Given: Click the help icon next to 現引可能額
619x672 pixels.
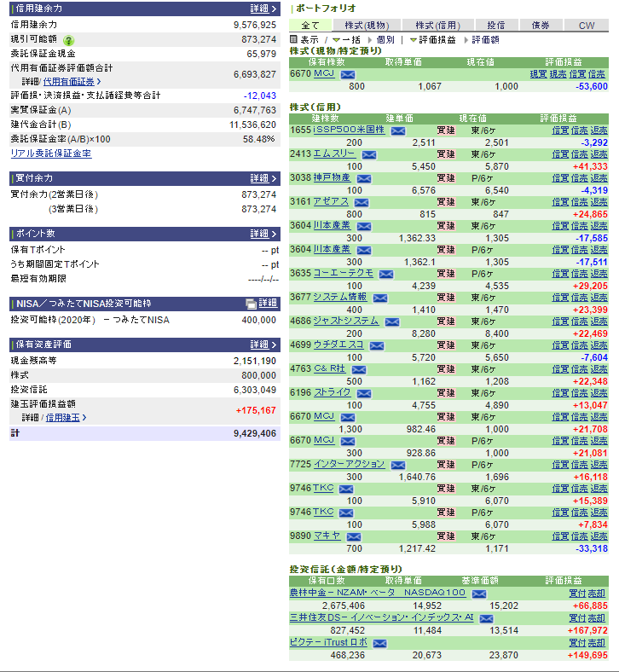Looking at the screenshot, I should point(68,40).
